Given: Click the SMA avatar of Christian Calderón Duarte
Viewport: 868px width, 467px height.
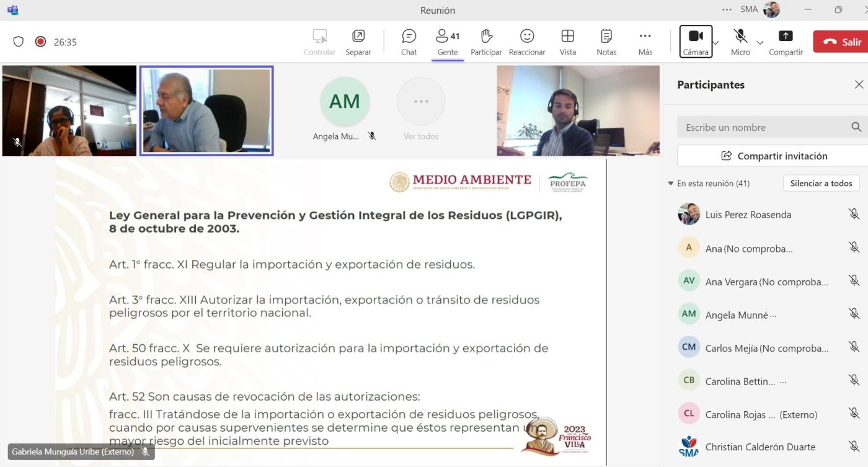Looking at the screenshot, I should (689, 447).
